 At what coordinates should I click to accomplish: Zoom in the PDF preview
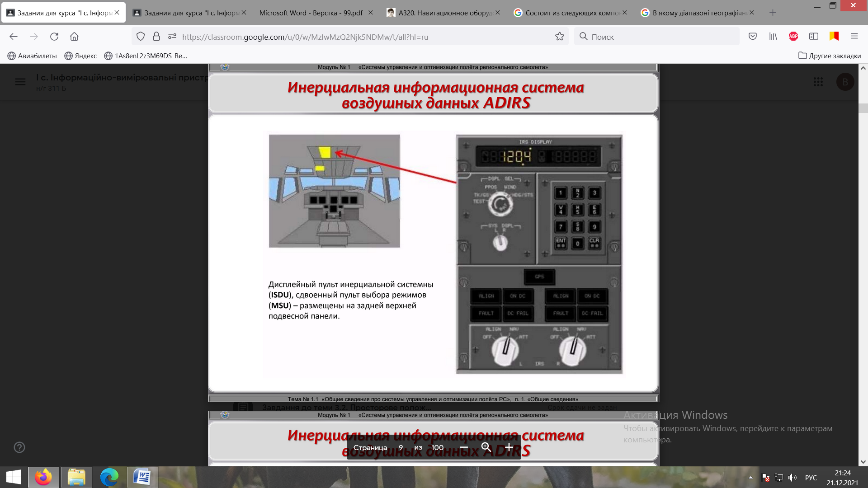pos(509,447)
